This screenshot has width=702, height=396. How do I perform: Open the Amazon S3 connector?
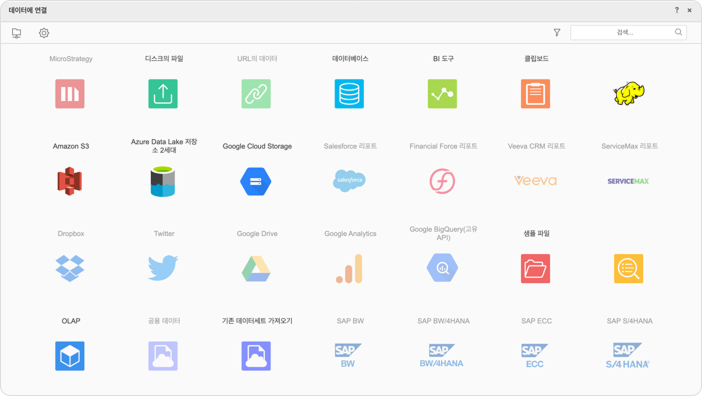click(70, 181)
